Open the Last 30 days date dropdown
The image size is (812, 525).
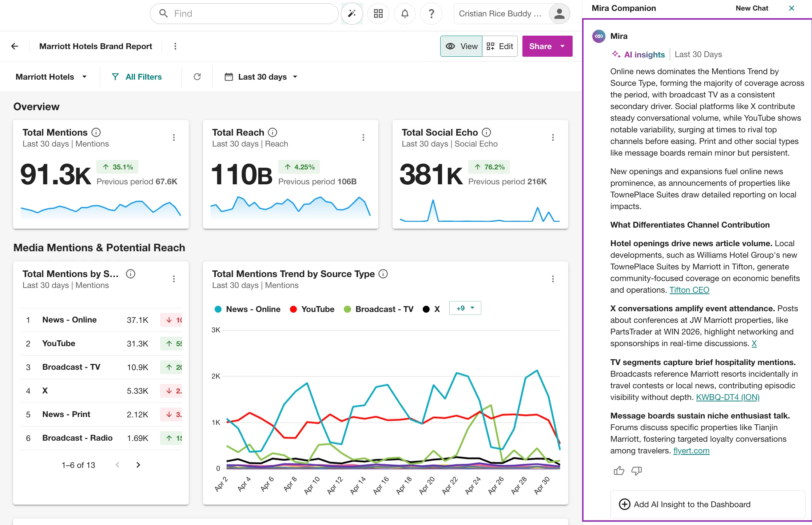point(261,77)
